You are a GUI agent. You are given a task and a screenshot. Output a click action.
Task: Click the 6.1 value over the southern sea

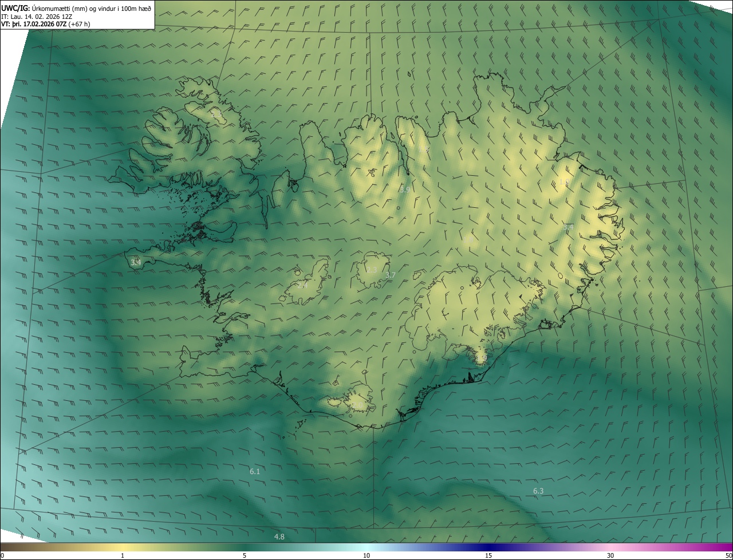255,472
